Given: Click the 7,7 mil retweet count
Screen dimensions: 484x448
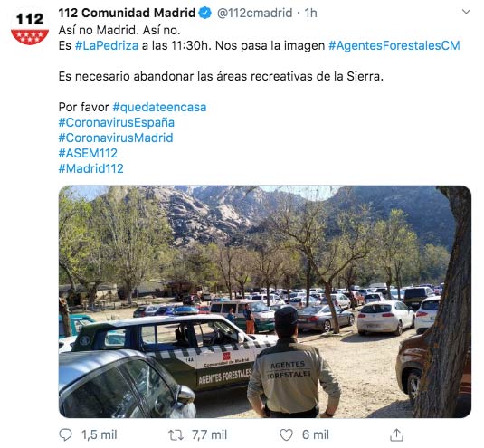Looking at the screenshot, I should coord(209,434).
